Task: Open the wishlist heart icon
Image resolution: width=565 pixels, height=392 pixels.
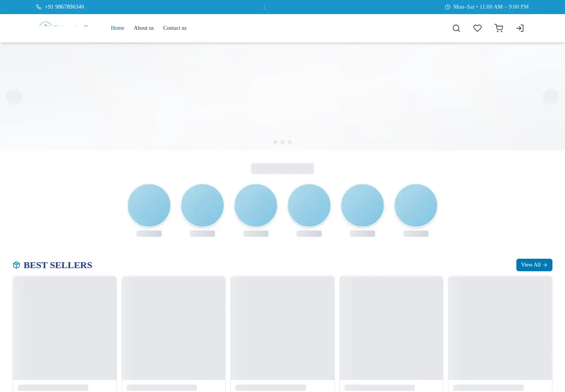Action: pyautogui.click(x=477, y=28)
